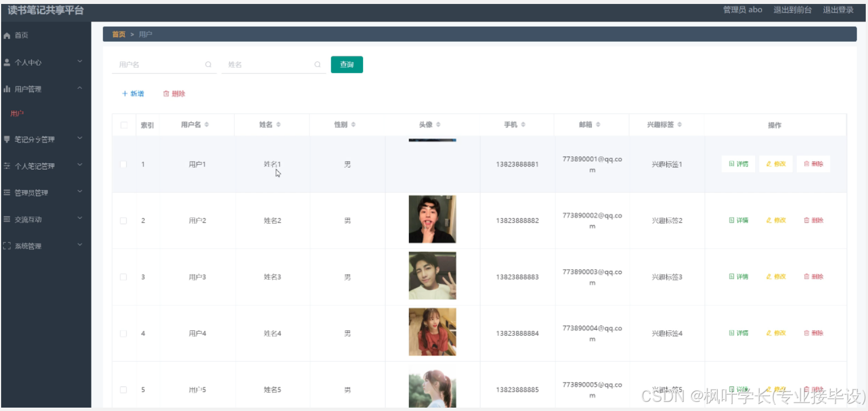Click 管理员 abo in the top bar
The height and width of the screenshot is (411, 868).
pos(743,10)
